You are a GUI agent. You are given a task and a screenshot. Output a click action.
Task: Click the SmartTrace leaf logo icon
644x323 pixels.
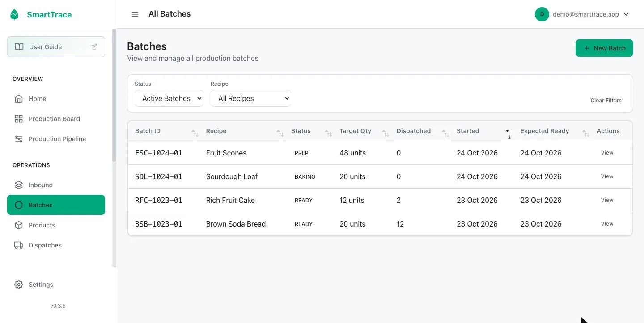click(15, 14)
